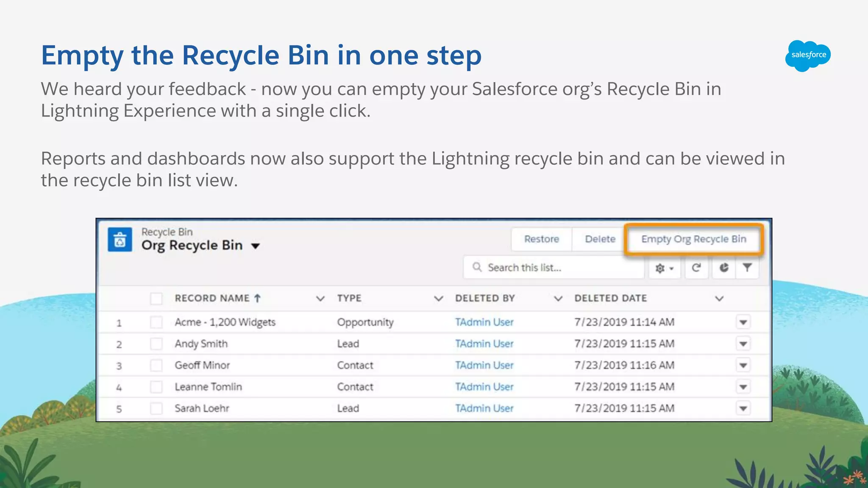Screen dimensions: 868x488
Task: Open row actions for Acme - 1,200 Widgets
Action: (743, 322)
